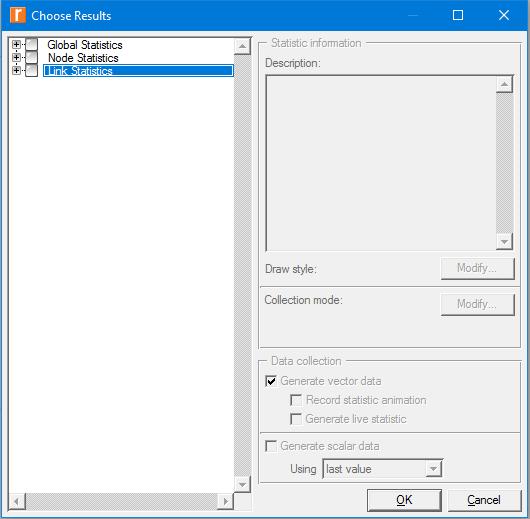Image resolution: width=530 pixels, height=519 pixels.
Task: Toggle Generate vector data checkbox
Action: tap(271, 381)
